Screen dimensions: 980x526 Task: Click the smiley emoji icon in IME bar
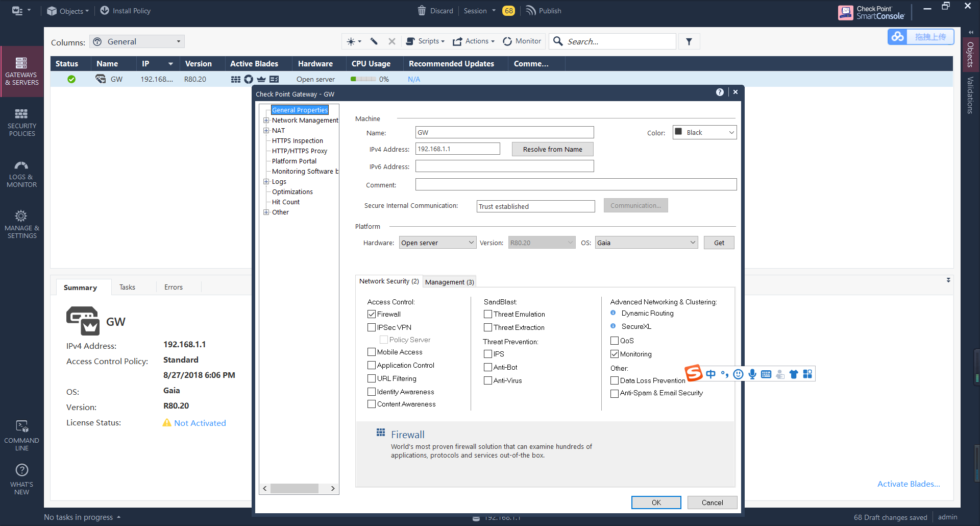click(x=738, y=374)
